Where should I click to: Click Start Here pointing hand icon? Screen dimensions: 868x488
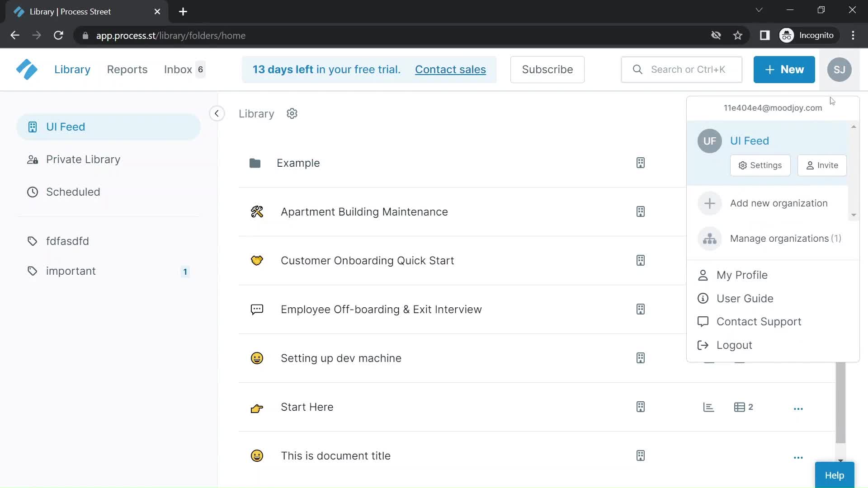[257, 408]
